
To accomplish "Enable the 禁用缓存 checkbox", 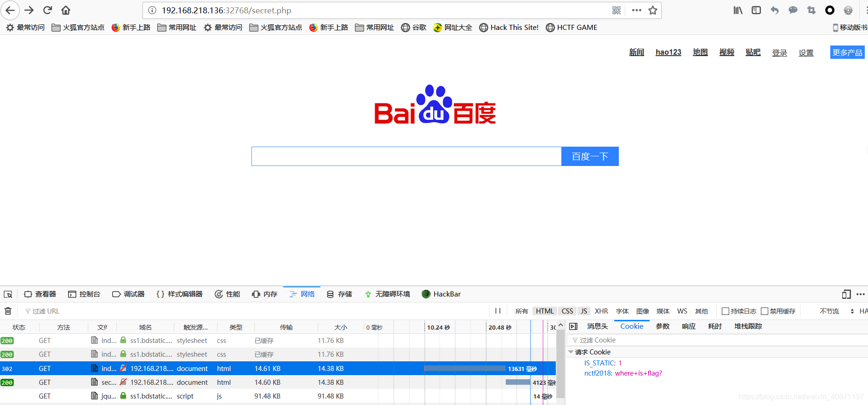I will (765, 311).
